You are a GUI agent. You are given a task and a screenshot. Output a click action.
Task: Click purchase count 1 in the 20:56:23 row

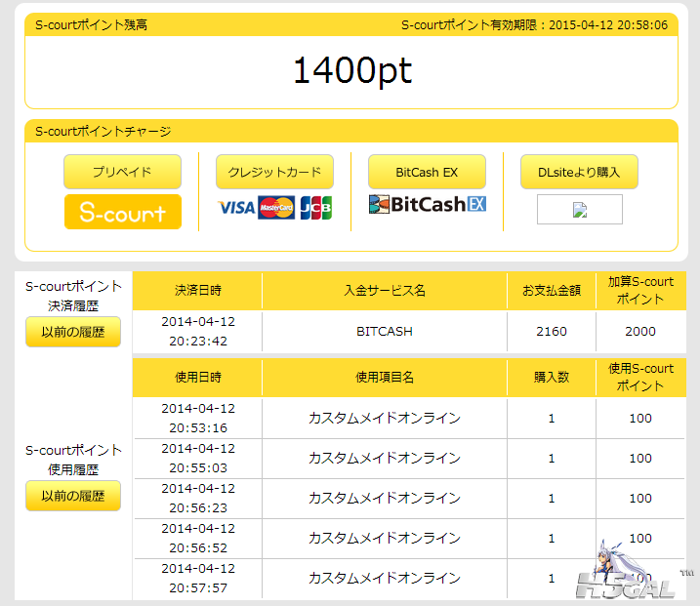tap(552, 498)
